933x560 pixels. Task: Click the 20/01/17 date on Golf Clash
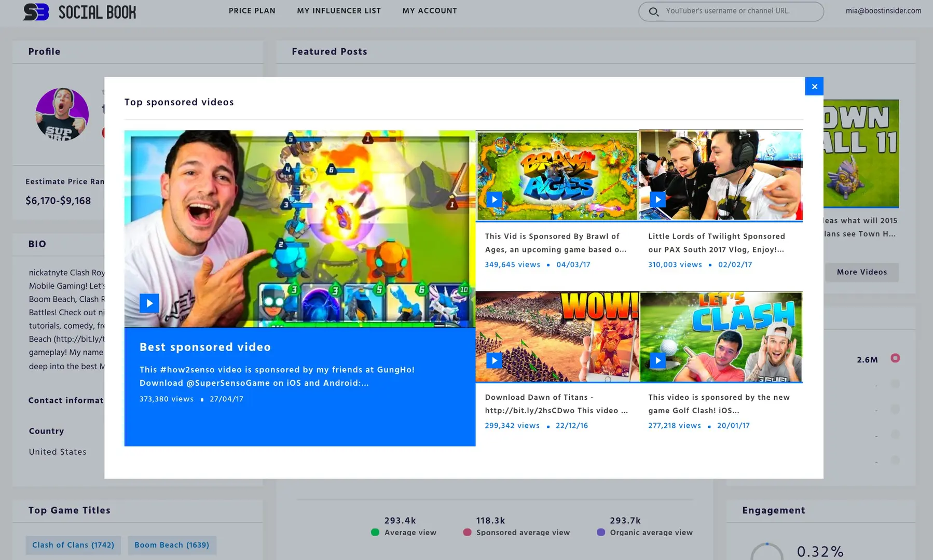coord(733,426)
